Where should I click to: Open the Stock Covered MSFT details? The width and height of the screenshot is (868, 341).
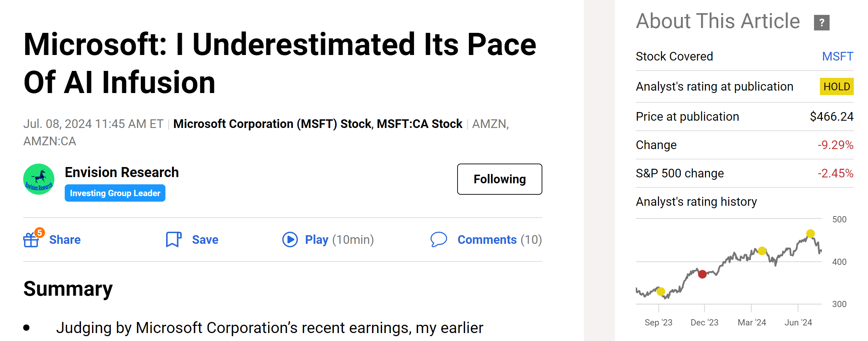tap(838, 56)
